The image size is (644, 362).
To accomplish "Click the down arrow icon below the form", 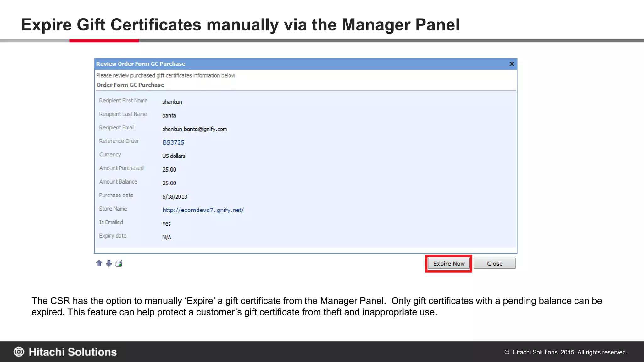I will [109, 263].
